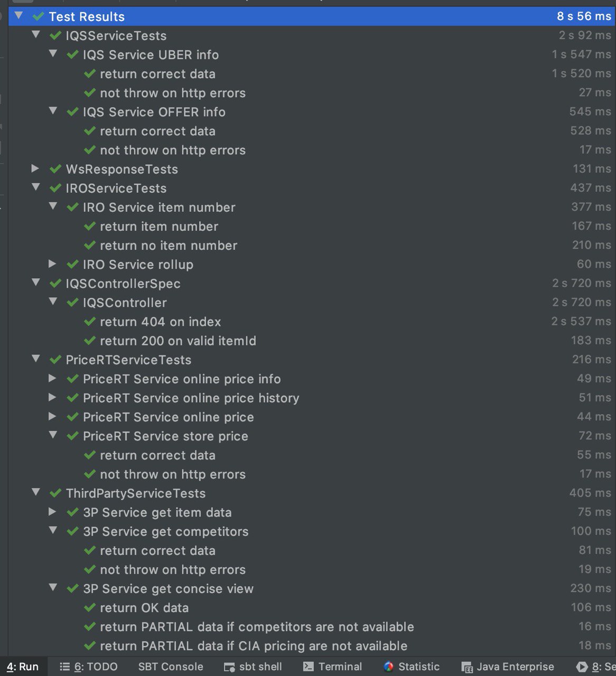Screen dimensions: 616x676
Task: Switch to SBT Console tab
Action: (171, 666)
